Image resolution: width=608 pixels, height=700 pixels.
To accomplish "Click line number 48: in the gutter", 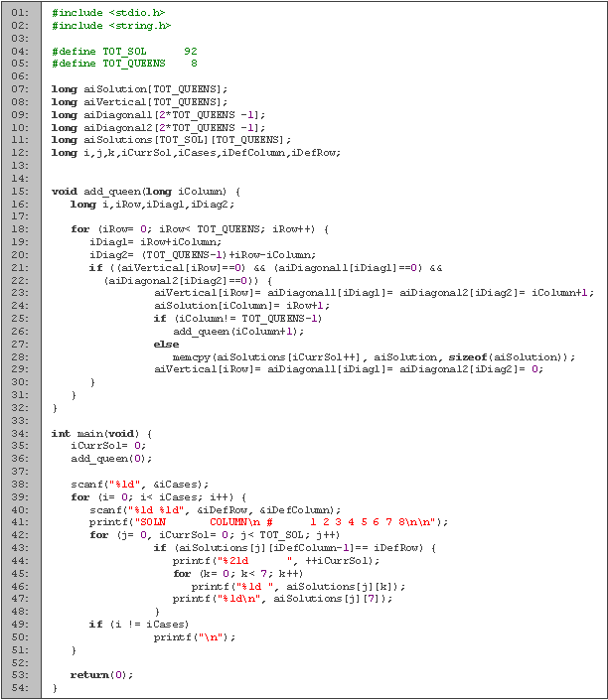I will coord(20,612).
